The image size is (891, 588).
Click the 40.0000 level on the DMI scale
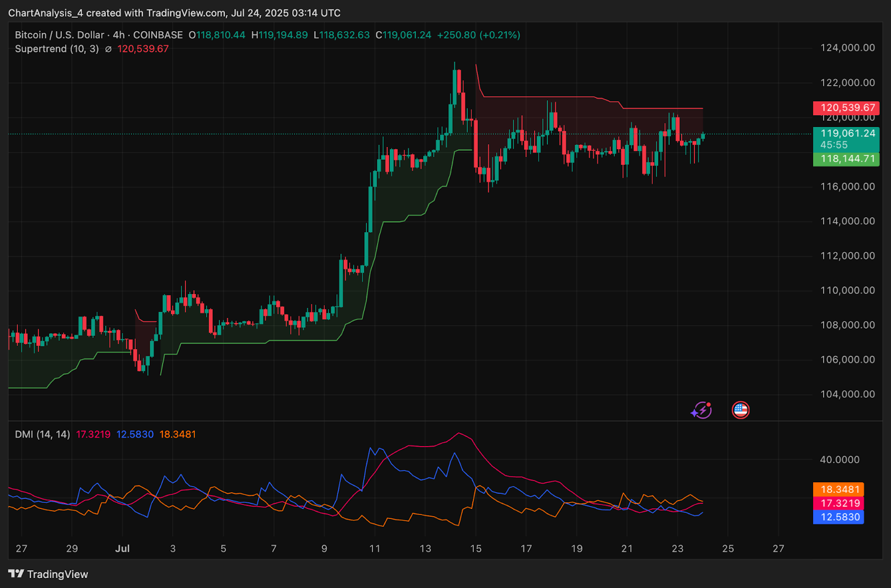click(x=840, y=460)
